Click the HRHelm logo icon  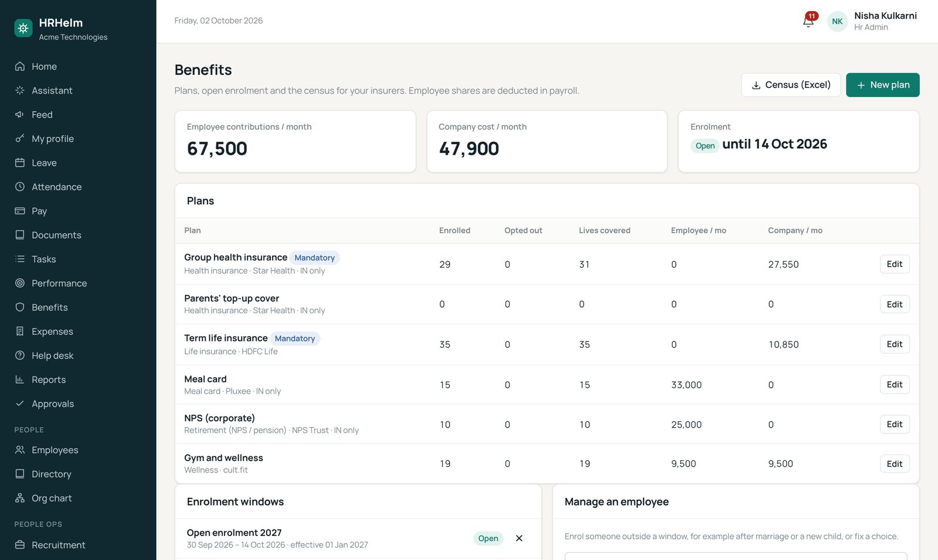[x=23, y=28]
